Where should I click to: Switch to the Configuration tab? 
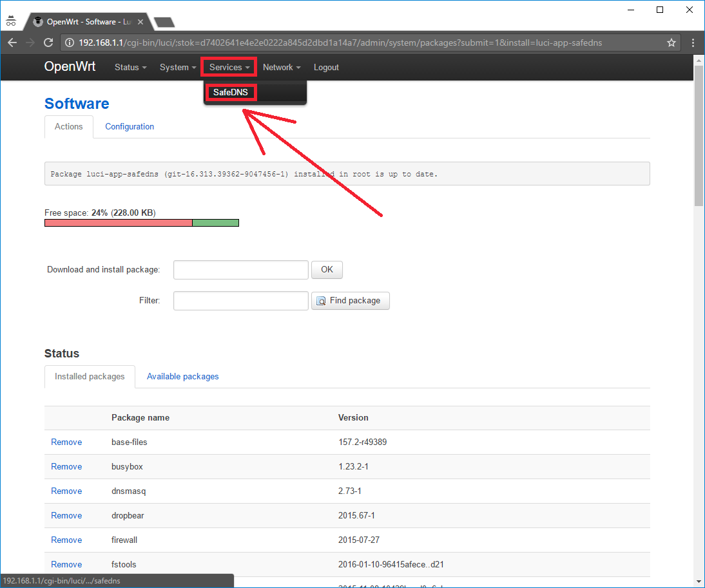tap(130, 127)
